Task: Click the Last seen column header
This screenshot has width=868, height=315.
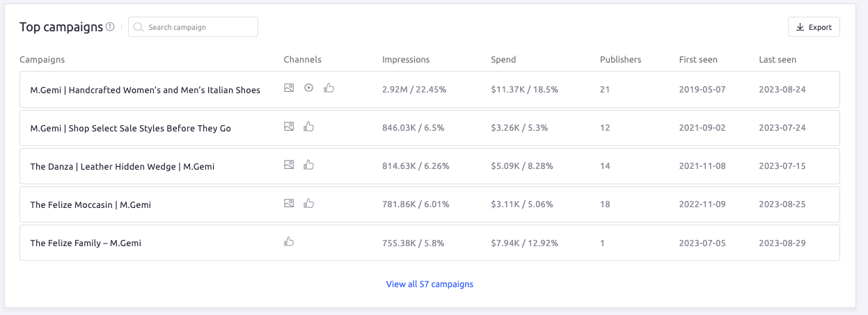Action: (778, 60)
